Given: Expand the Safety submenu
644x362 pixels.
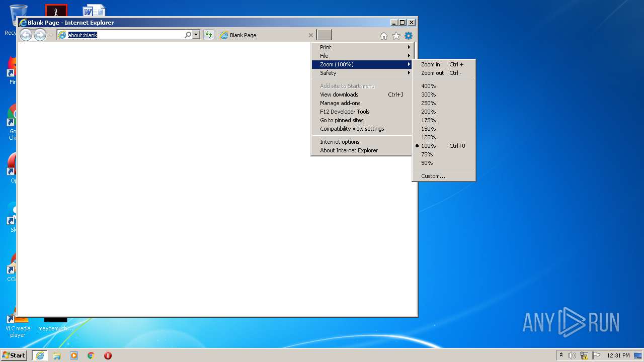Looking at the screenshot, I should click(x=362, y=73).
